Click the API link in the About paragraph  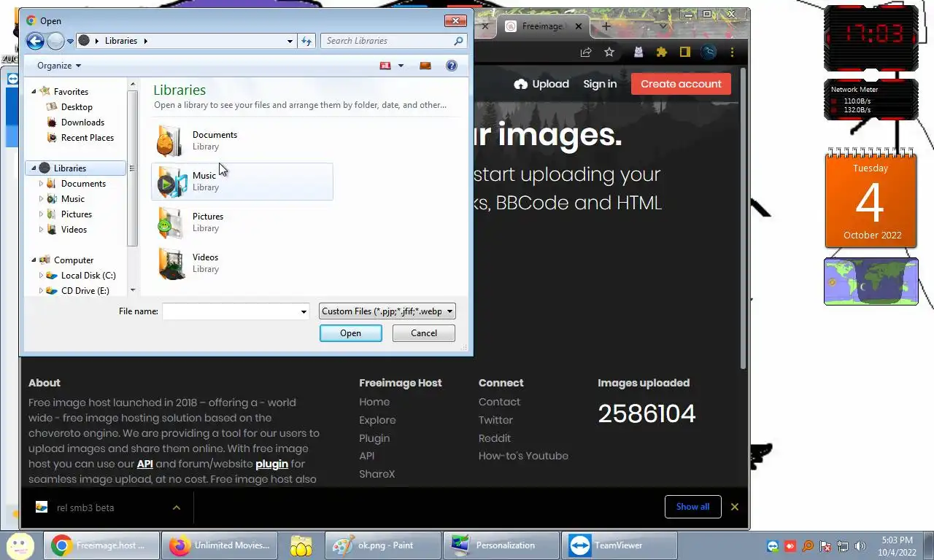point(145,464)
